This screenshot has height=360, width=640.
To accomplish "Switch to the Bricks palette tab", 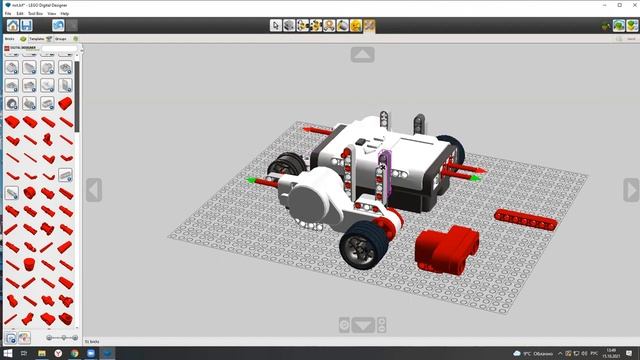I will [x=15, y=39].
